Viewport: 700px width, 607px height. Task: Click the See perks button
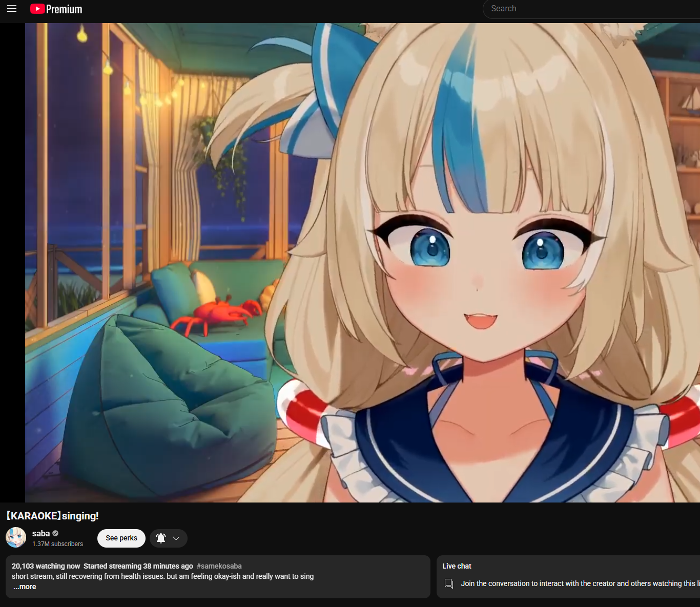click(x=121, y=538)
